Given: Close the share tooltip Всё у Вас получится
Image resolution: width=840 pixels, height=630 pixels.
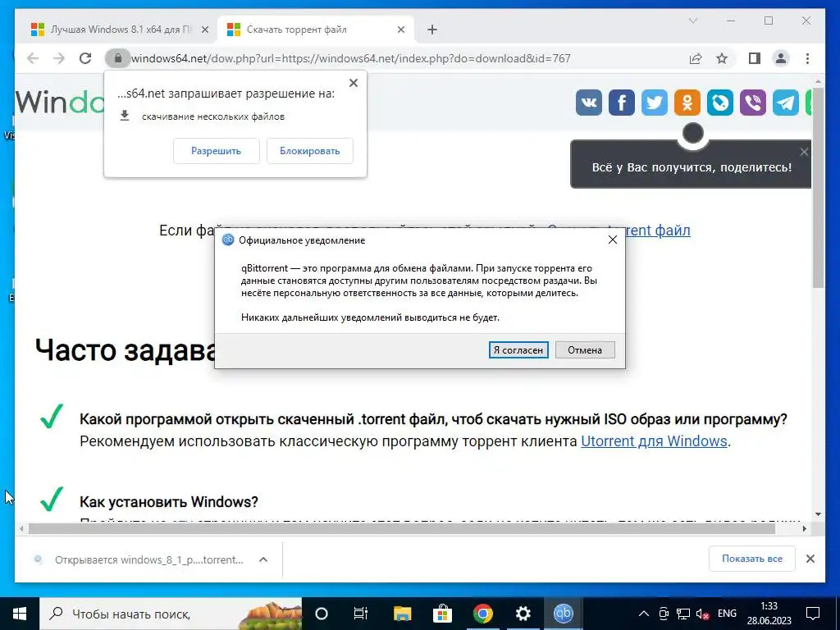Looking at the screenshot, I should [x=804, y=152].
